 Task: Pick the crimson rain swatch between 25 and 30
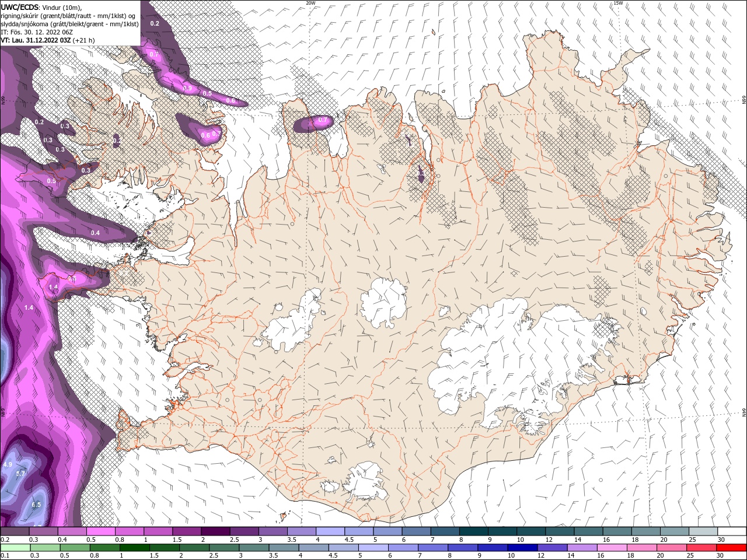coord(701,547)
